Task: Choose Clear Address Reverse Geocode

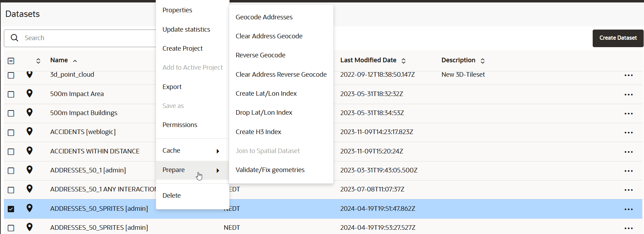Action: 281,75
